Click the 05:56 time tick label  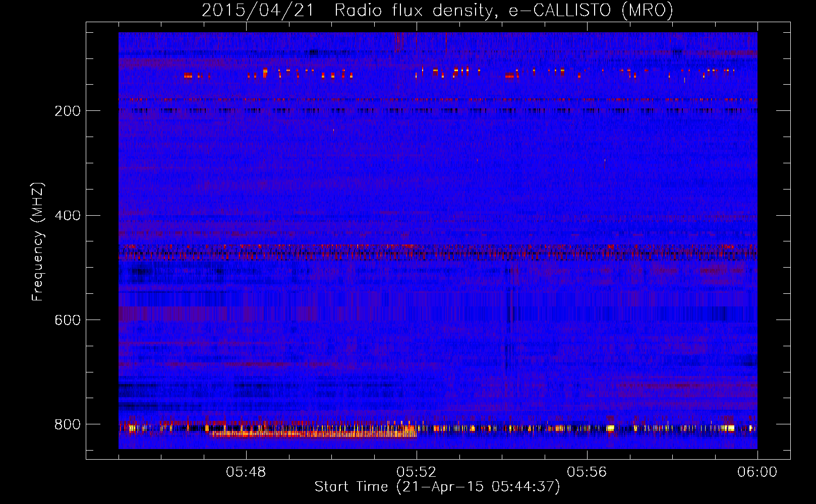[587, 472]
